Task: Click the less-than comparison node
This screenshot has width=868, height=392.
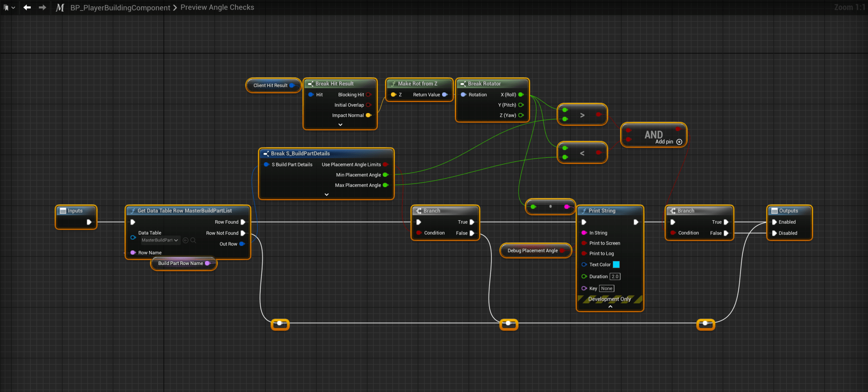Action: pos(582,153)
